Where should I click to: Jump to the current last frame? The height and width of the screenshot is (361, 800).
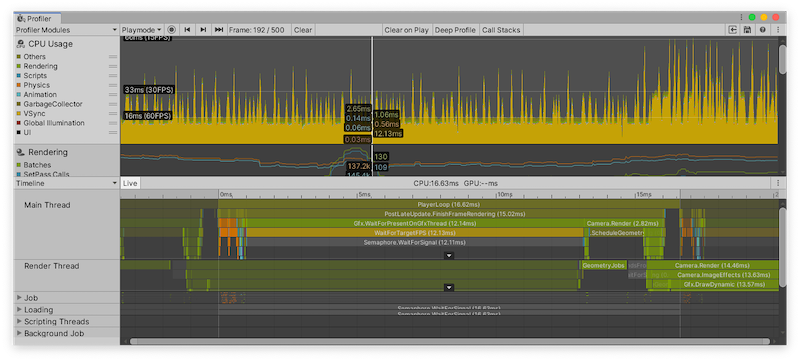pos(219,30)
